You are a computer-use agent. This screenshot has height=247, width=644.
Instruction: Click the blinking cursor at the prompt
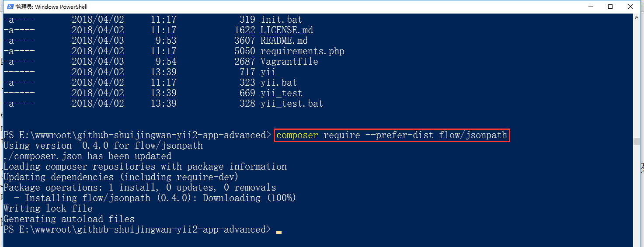(279, 232)
